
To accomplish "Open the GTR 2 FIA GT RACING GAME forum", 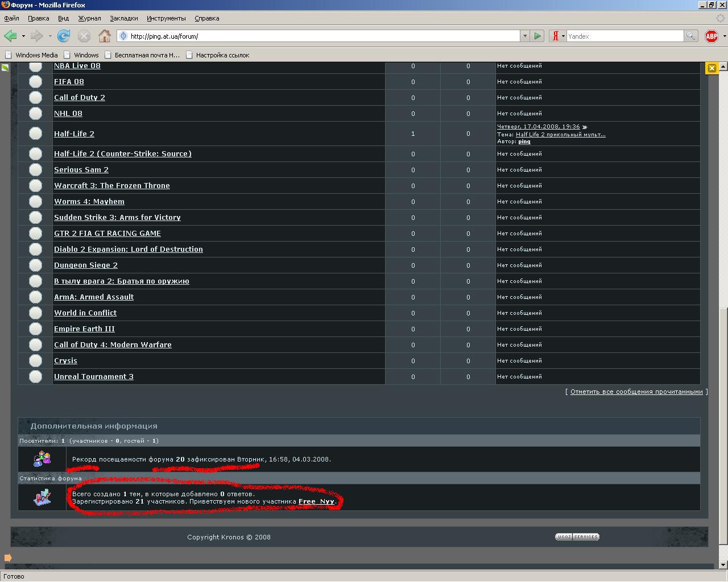I will (x=107, y=233).
